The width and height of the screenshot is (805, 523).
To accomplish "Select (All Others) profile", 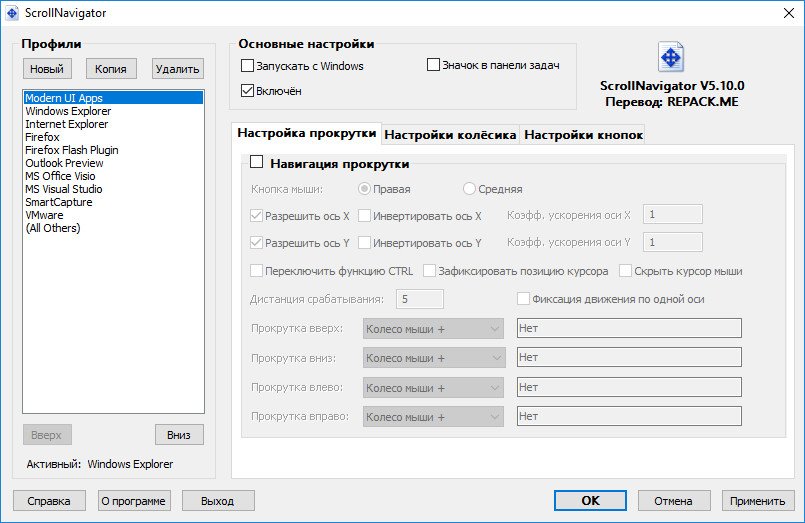I will 113,228.
